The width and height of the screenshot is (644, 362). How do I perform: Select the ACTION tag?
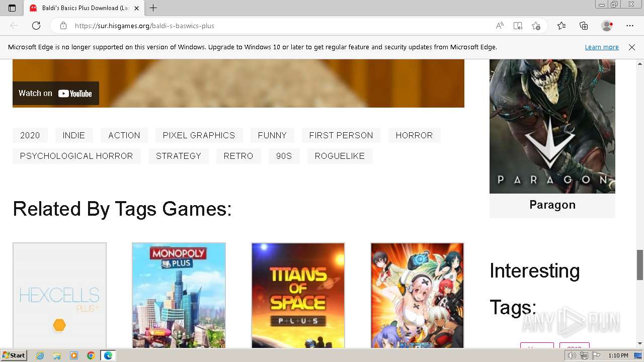coord(124,135)
